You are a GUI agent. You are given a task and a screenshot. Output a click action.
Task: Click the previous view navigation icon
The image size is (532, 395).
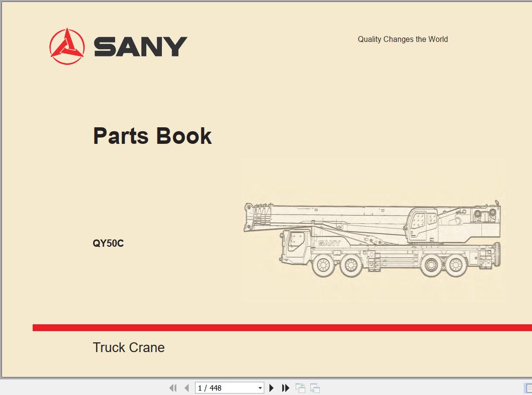point(300,388)
